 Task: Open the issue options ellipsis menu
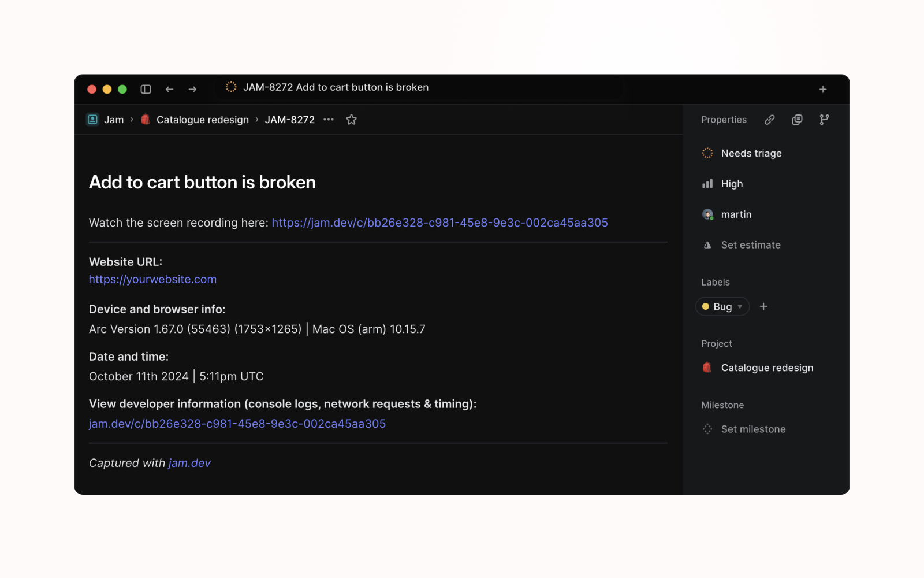coord(329,120)
